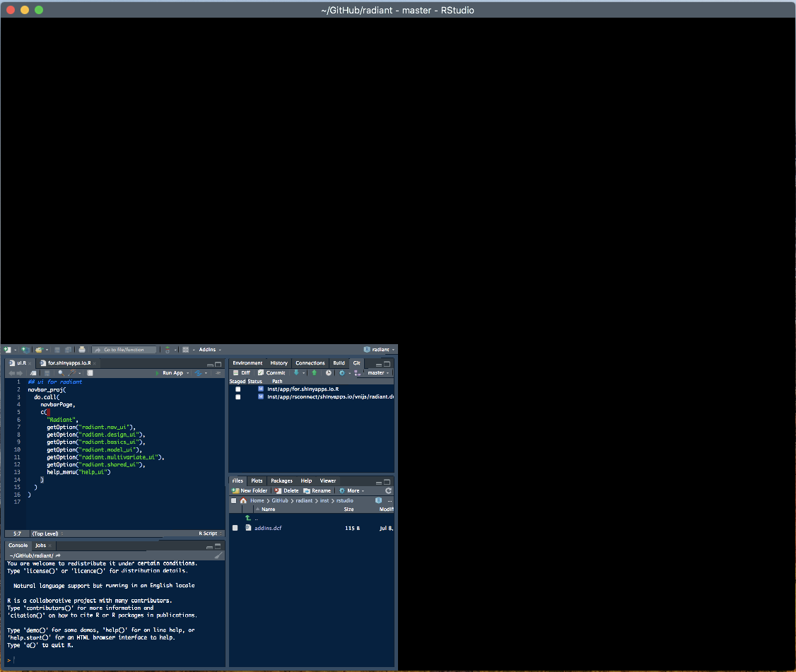Click the Git Pull blue down arrow
The width and height of the screenshot is (796, 672).
coord(296,372)
